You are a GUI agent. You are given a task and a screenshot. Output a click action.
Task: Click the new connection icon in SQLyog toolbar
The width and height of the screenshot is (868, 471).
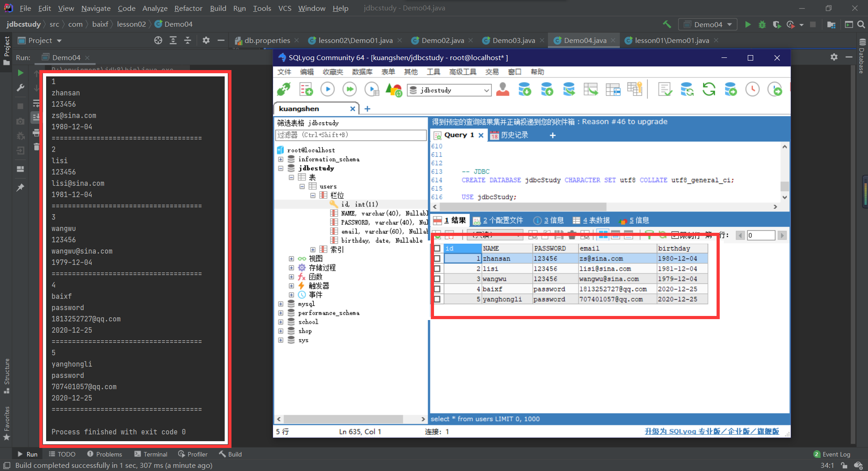[x=284, y=89]
